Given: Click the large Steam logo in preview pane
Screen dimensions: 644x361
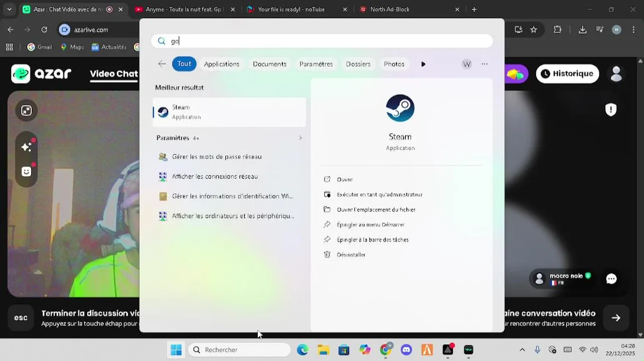Looking at the screenshot, I should (x=400, y=108).
